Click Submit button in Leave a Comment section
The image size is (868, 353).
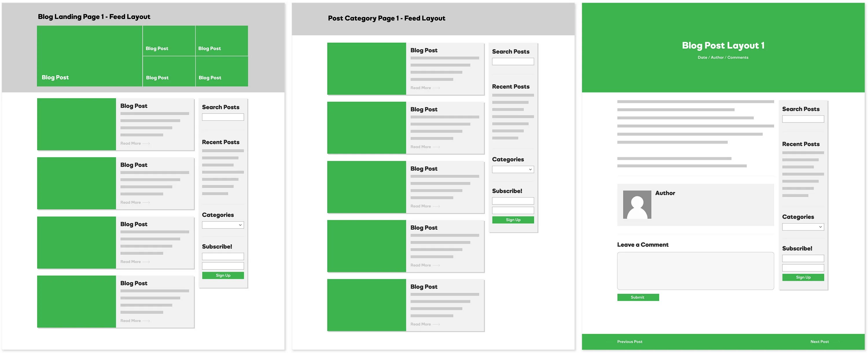point(637,297)
